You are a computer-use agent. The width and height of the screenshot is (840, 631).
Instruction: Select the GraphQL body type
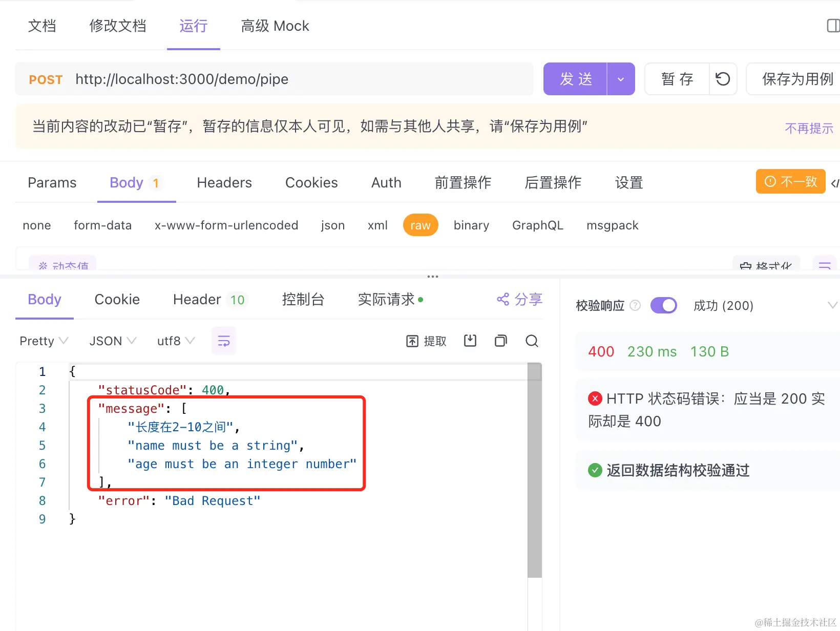tap(538, 225)
